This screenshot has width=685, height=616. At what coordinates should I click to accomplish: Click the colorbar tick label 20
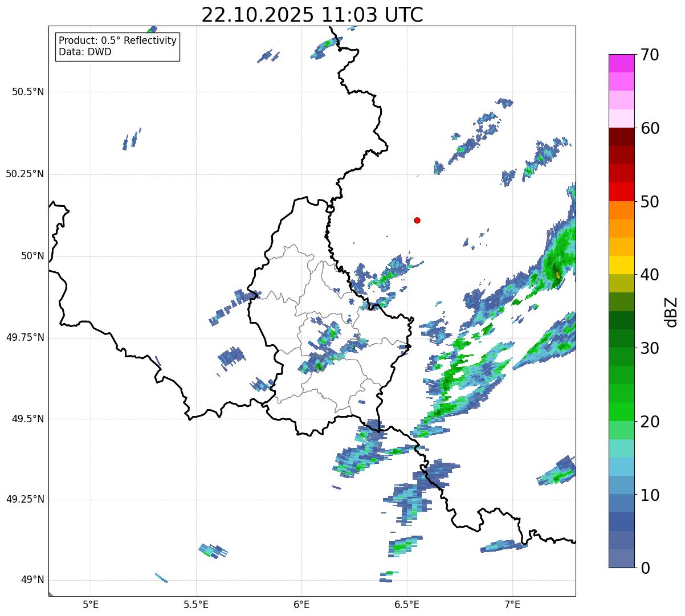click(649, 422)
